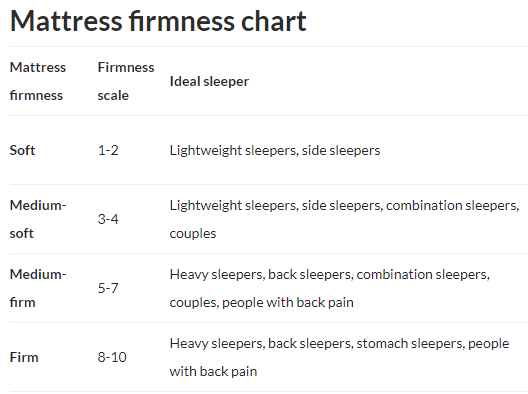The image size is (528, 394).
Task: Select the 'Medium-soft' row label
Action: [x=38, y=219]
